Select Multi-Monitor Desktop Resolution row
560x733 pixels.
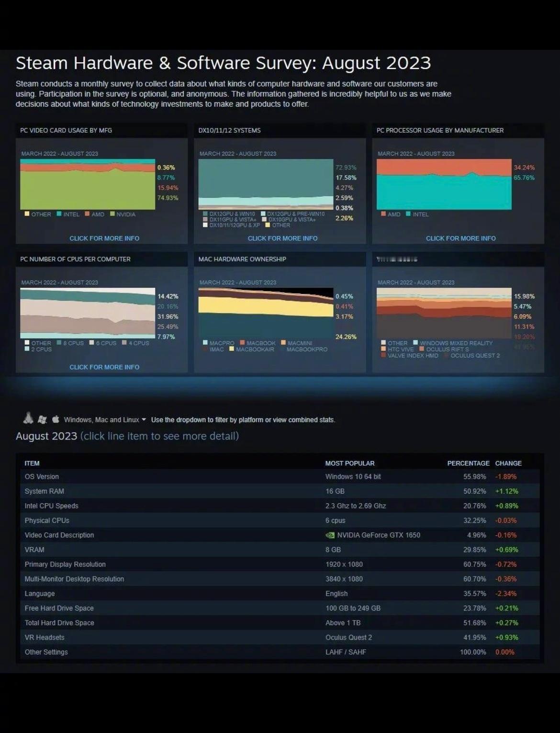[280, 579]
